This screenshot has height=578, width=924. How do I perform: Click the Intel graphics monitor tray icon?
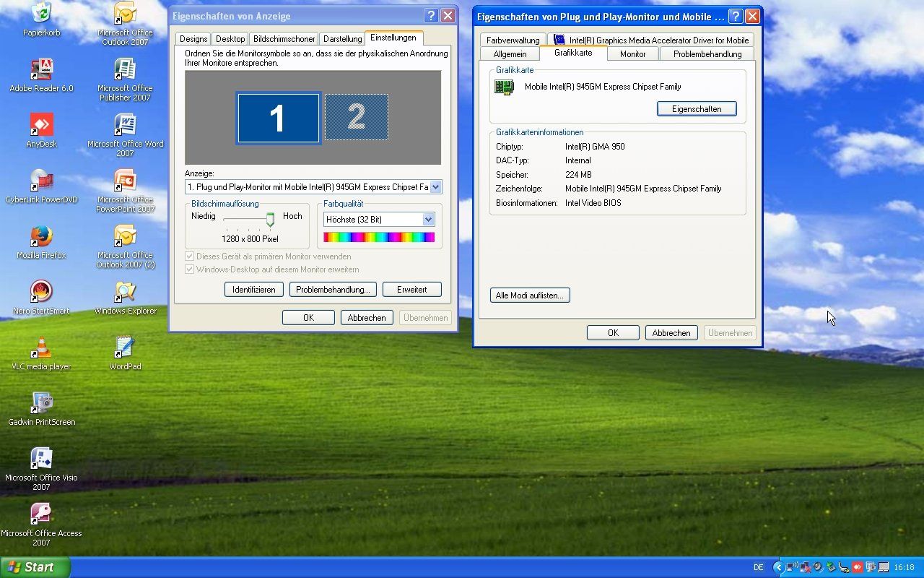click(884, 567)
